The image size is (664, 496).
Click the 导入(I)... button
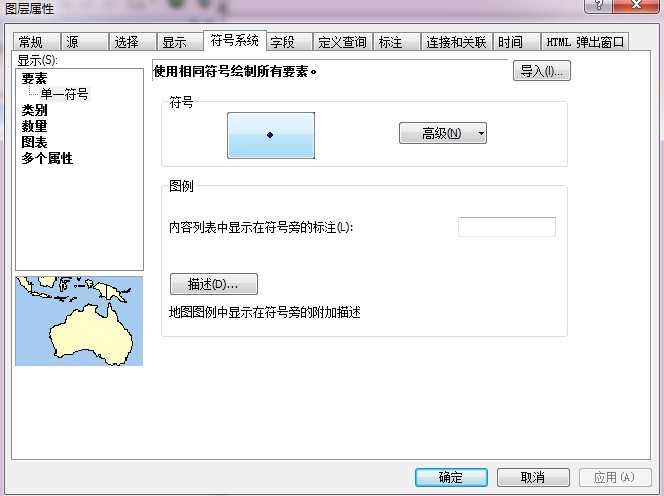[x=542, y=71]
